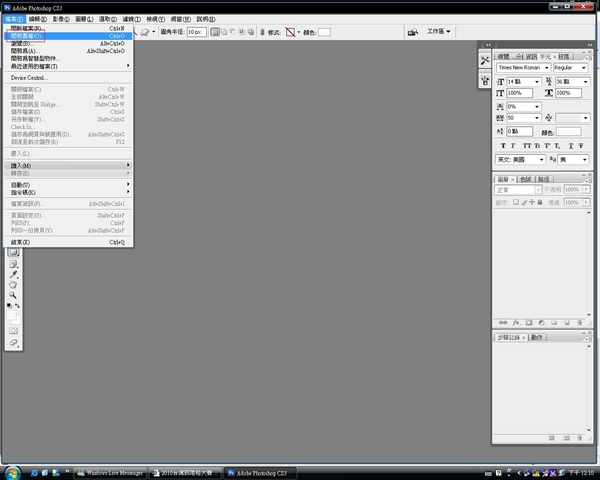The image size is (600, 480).
Task: Click the adjustment layer icon
Action: 541,323
